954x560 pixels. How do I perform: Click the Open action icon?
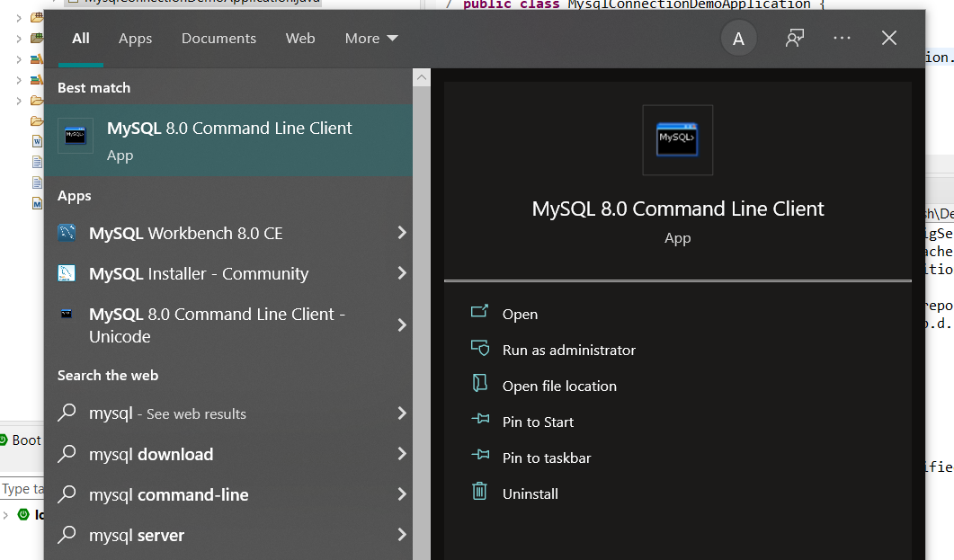point(479,312)
